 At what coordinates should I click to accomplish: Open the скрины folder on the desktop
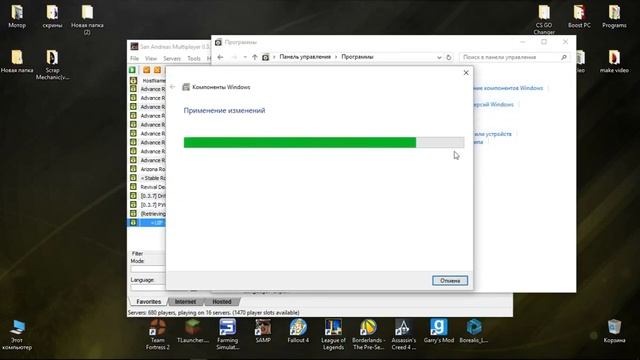pyautogui.click(x=52, y=17)
